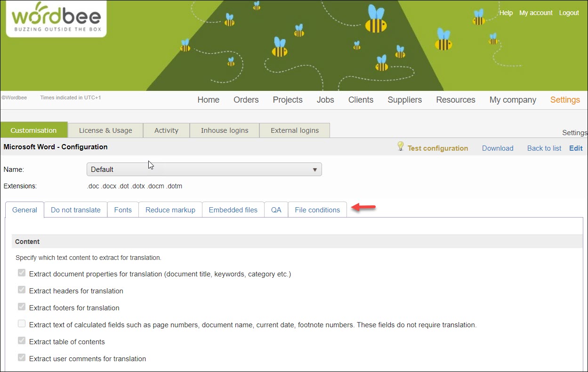This screenshot has width=588, height=372.
Task: Click the Wordbee logo
Action: 56,18
